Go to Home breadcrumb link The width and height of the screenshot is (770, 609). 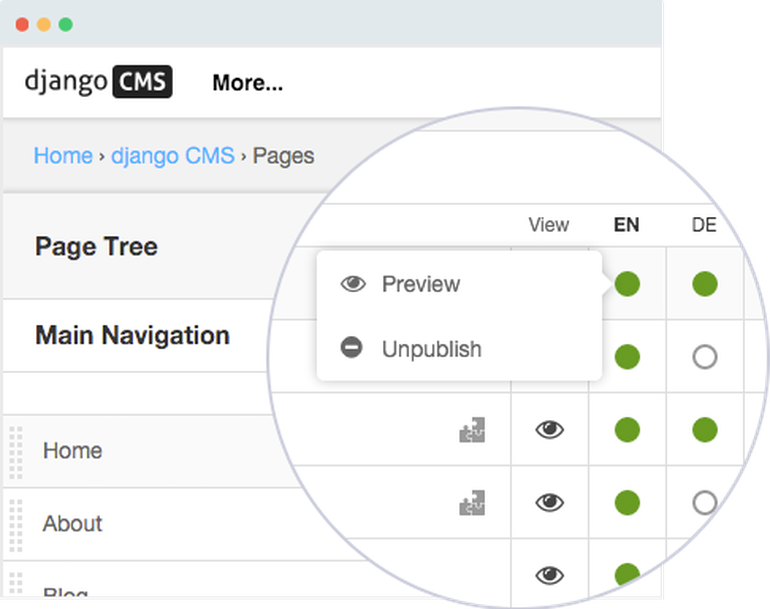click(63, 156)
